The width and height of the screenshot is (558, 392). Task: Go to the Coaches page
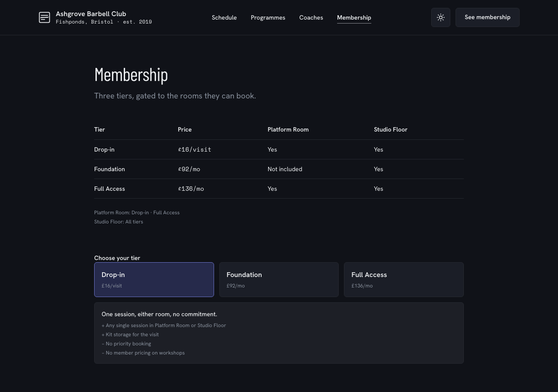click(x=311, y=17)
